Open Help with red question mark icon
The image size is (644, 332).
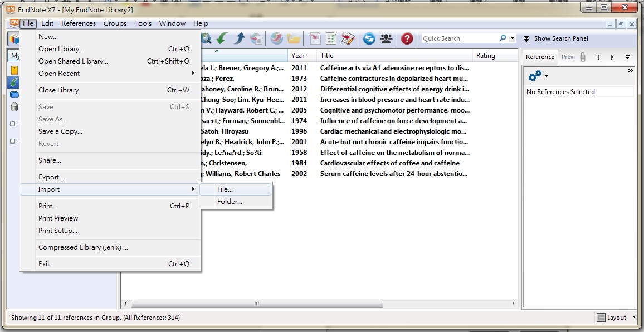(x=407, y=38)
